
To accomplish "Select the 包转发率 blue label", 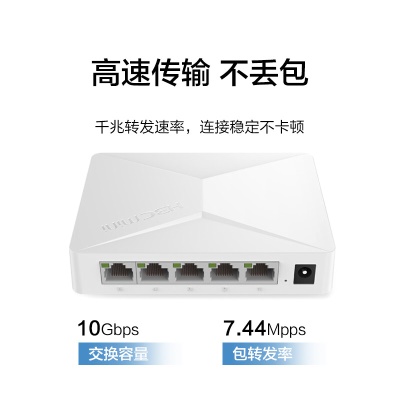I will 263,353.
